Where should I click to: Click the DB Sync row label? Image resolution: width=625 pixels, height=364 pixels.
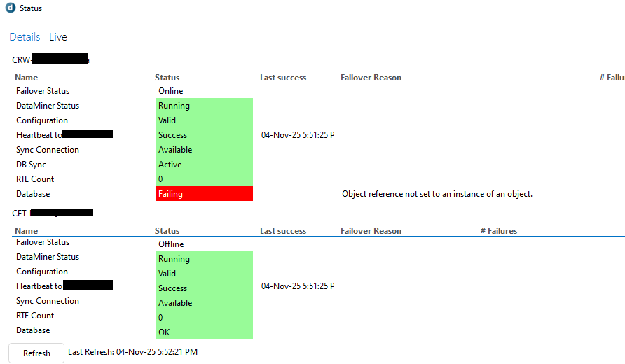(30, 164)
